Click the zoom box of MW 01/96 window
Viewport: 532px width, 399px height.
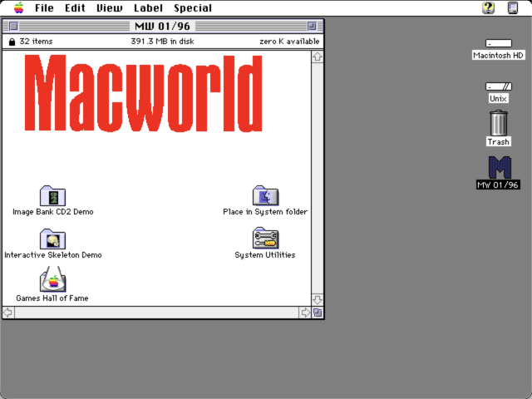(x=312, y=26)
